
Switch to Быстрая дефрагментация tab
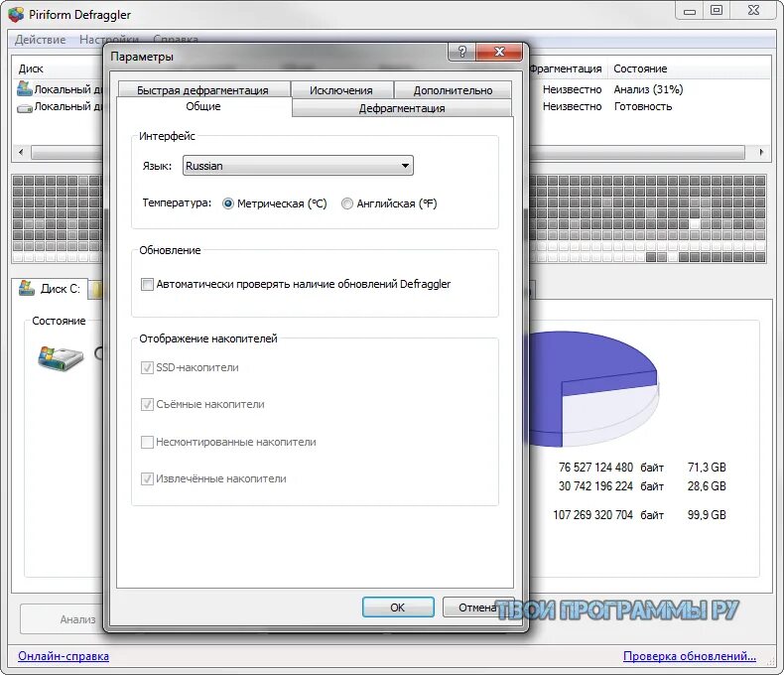(203, 89)
